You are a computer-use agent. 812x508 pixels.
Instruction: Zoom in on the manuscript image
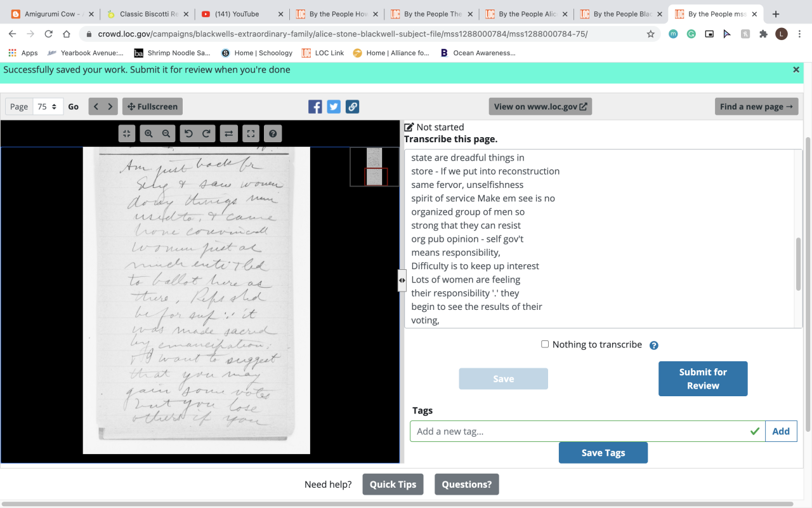point(148,133)
